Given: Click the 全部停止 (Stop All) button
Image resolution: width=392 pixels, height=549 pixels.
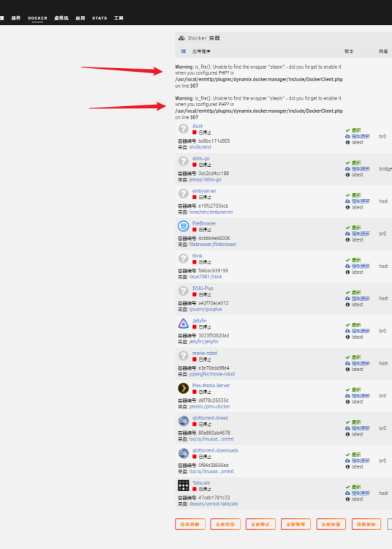Looking at the screenshot, I should [x=260, y=524].
